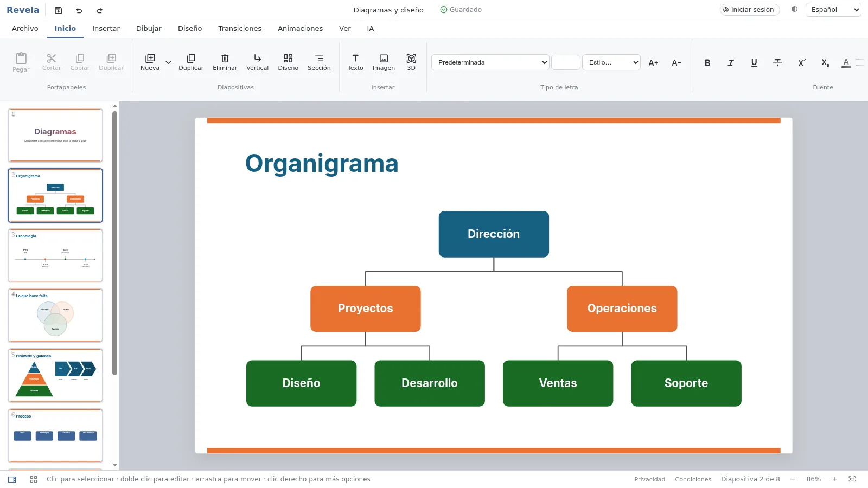Click the Vertical slide button
This screenshot has width=868, height=488.
click(x=257, y=62)
